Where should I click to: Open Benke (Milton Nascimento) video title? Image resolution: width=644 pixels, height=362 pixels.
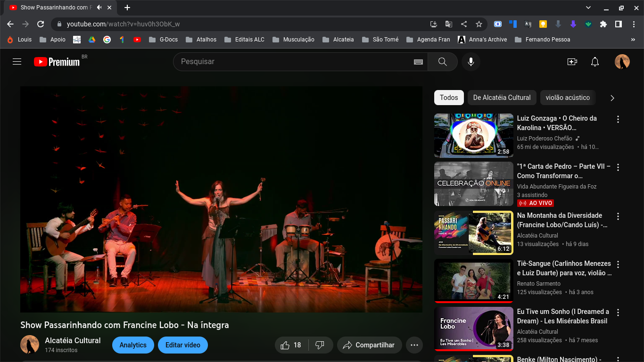[559, 359]
